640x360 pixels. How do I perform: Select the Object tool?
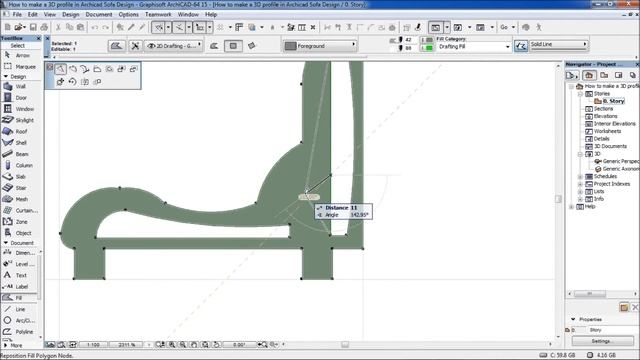[x=18, y=233]
